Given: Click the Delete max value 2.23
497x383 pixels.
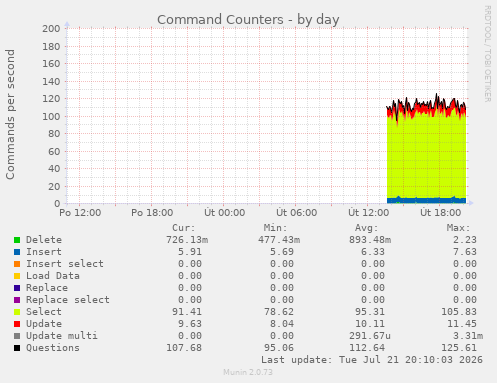Looking at the screenshot, I should point(465,240).
